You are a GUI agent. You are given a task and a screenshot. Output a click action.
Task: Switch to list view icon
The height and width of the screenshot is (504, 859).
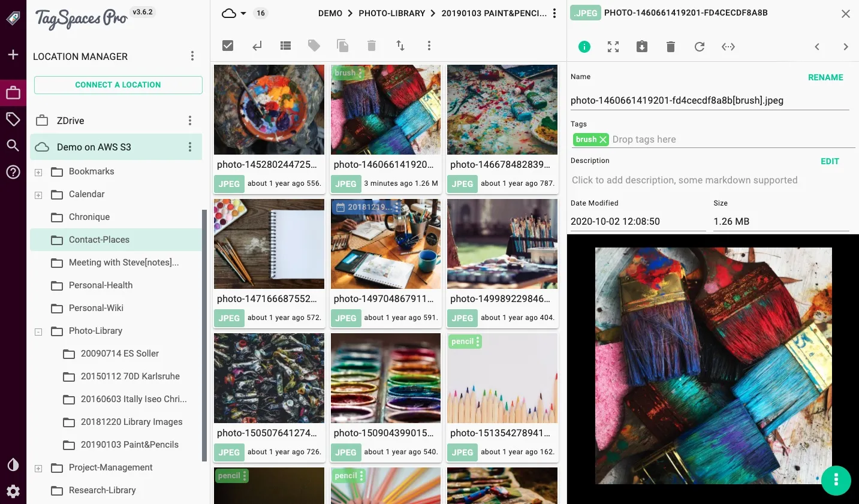coord(285,46)
